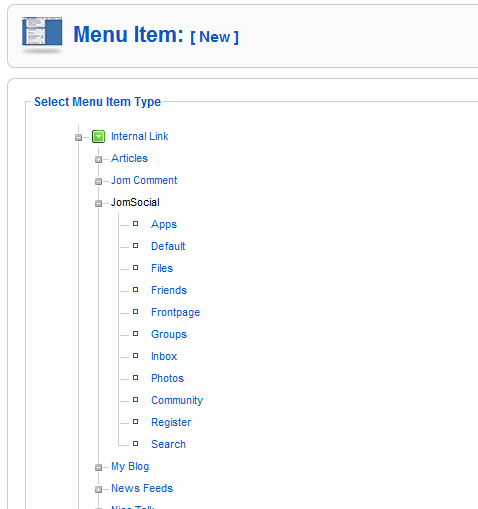The image size is (478, 509).
Task: Select the Community menu item type
Action: (x=177, y=400)
